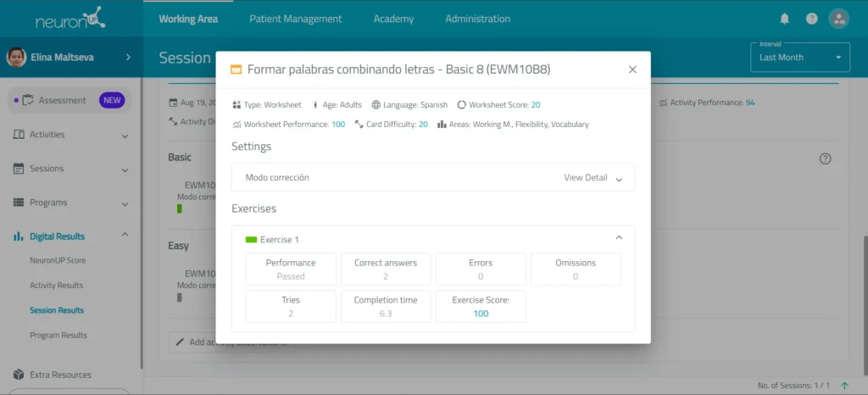Open the notifications bell icon
The width and height of the screenshot is (868, 395).
[784, 19]
